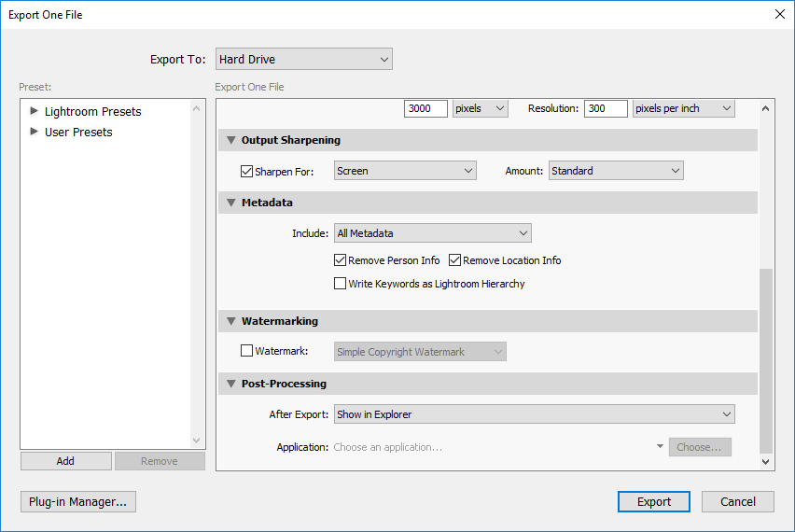The height and width of the screenshot is (532, 795).
Task: Disable Remove Location Info option
Action: point(455,260)
